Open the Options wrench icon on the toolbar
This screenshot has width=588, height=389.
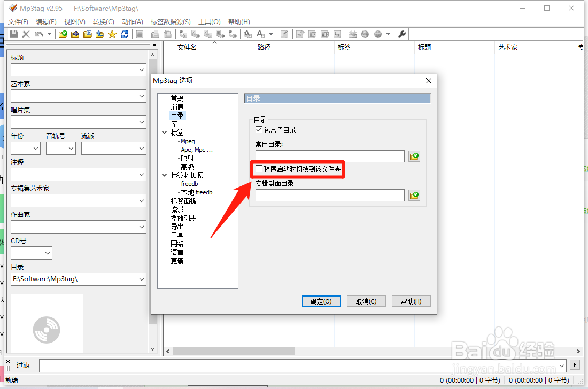401,34
